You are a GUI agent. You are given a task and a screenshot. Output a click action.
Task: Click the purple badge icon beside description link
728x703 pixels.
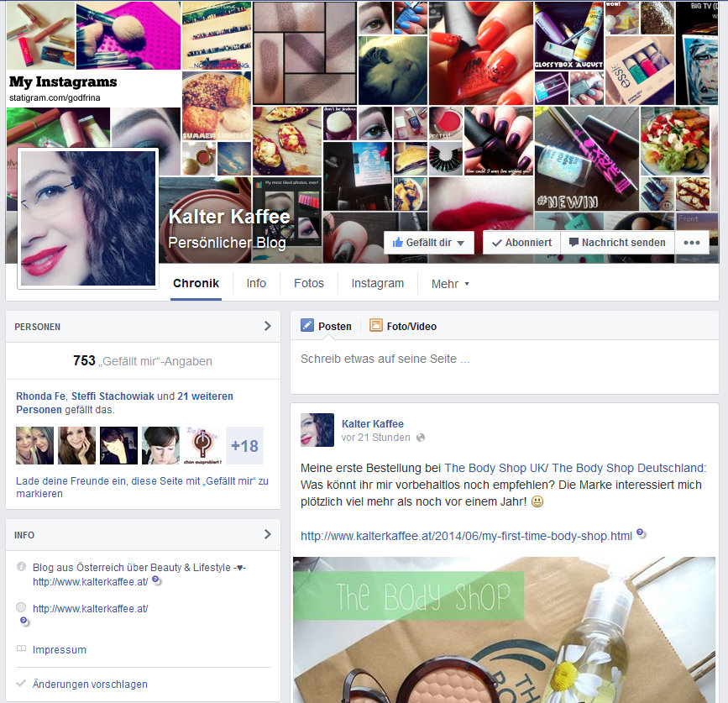pos(156,580)
